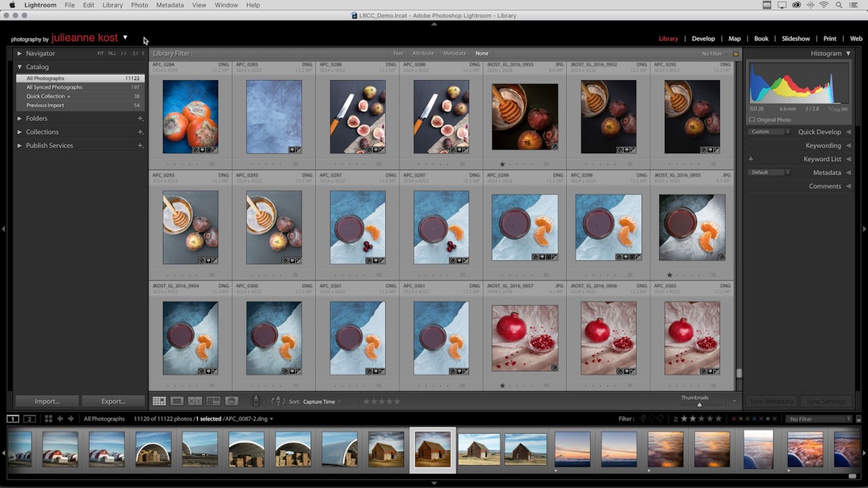Viewport: 868px width, 488px height.
Task: Enable Attribute filter in Library Filter bar
Action: tap(423, 54)
